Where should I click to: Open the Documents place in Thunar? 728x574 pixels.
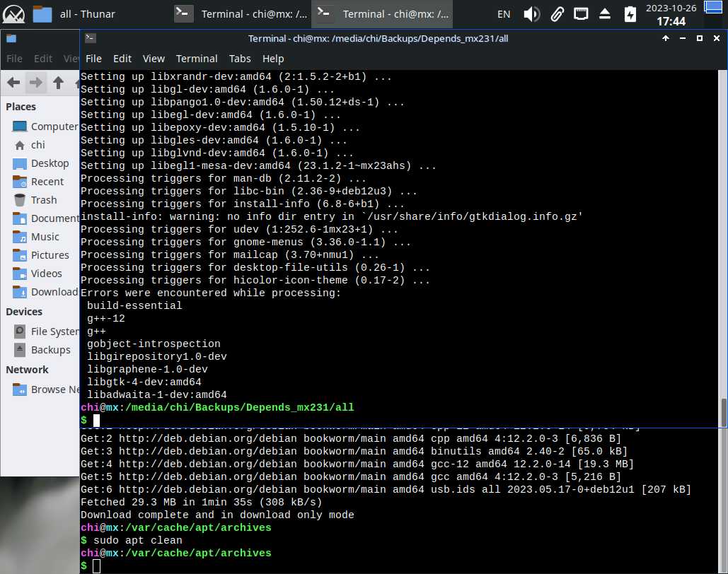pos(45,218)
